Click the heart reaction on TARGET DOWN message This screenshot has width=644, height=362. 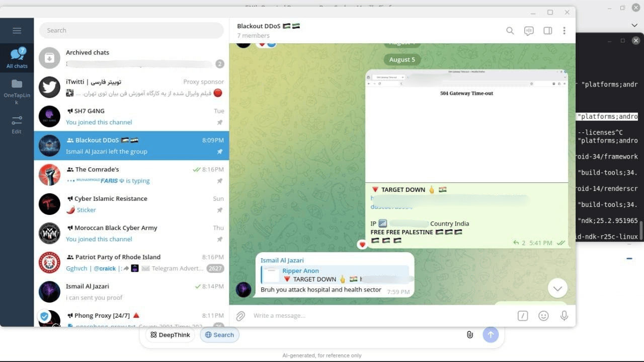pos(362,245)
